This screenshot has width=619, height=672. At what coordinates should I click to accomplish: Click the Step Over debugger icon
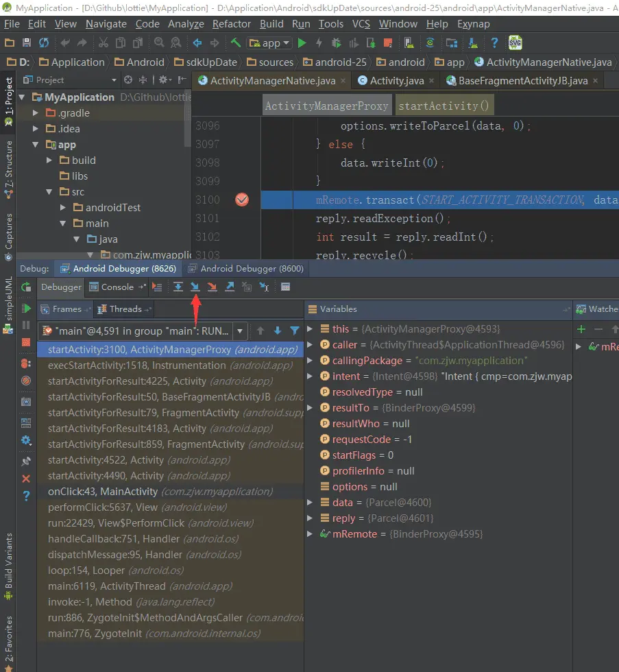pos(178,287)
